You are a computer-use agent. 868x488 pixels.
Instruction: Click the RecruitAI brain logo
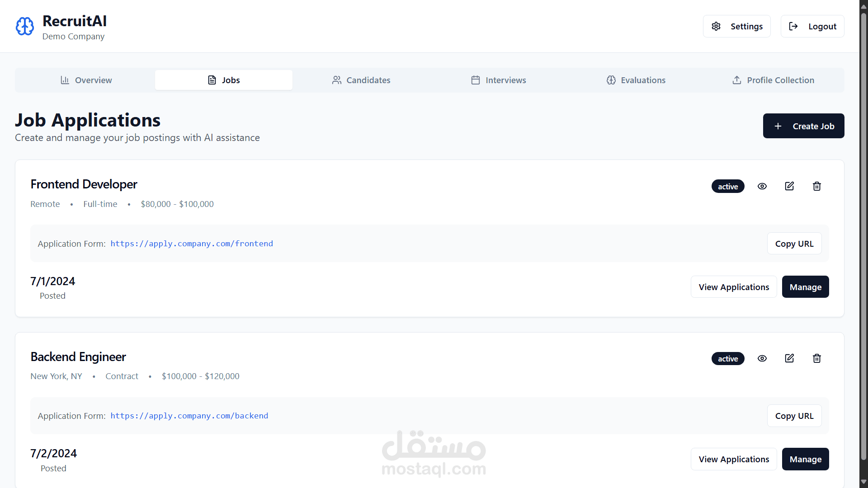24,26
